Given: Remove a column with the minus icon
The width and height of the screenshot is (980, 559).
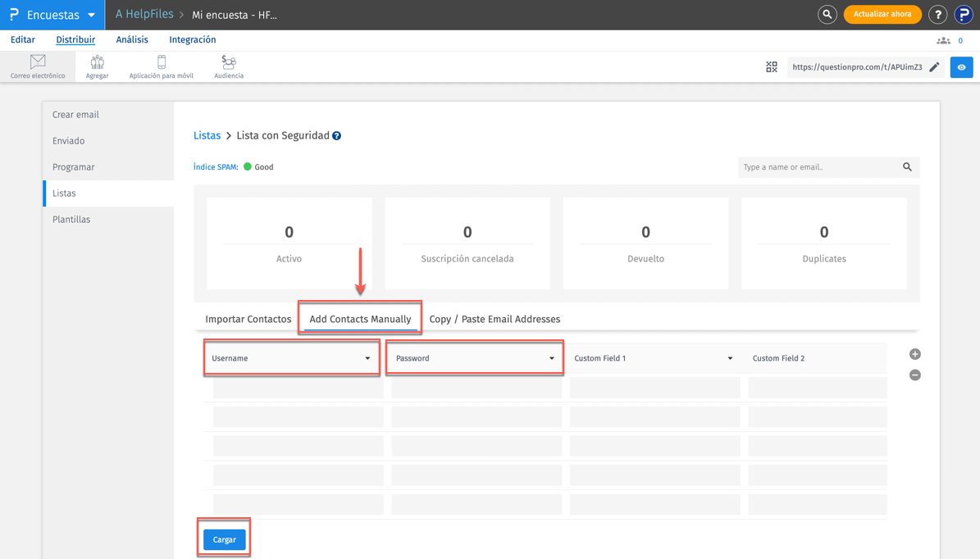Looking at the screenshot, I should click(x=914, y=375).
